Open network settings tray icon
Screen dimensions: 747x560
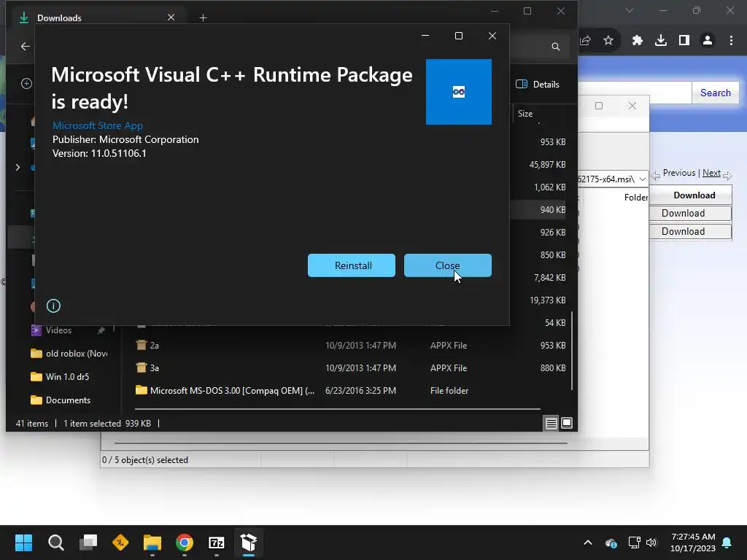pos(634,542)
